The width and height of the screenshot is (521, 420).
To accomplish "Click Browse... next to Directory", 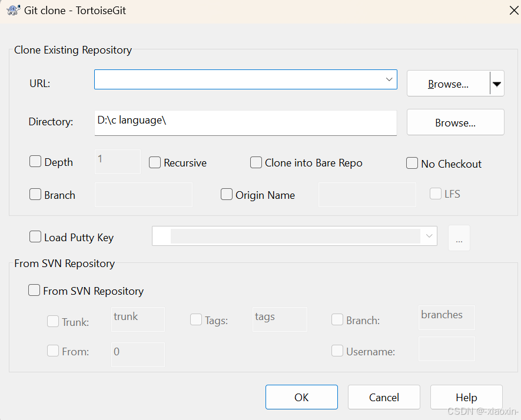I will (455, 122).
